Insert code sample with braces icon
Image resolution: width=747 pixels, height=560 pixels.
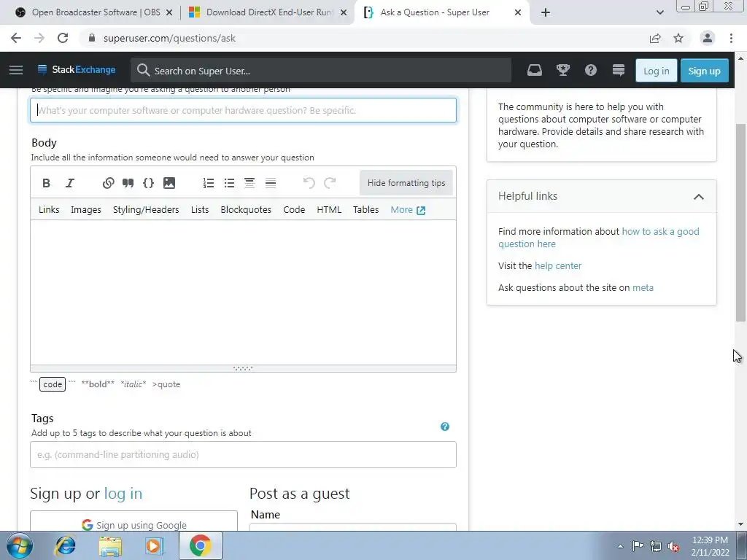click(149, 183)
